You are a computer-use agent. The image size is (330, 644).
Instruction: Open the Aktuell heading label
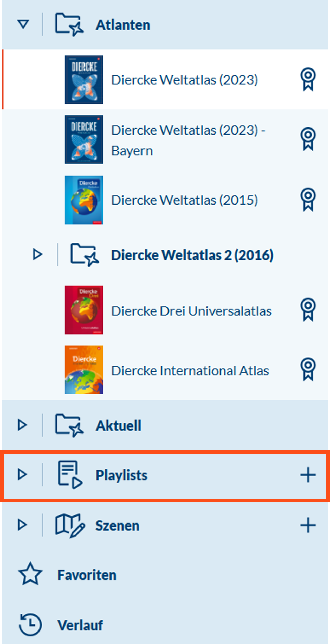[119, 426]
